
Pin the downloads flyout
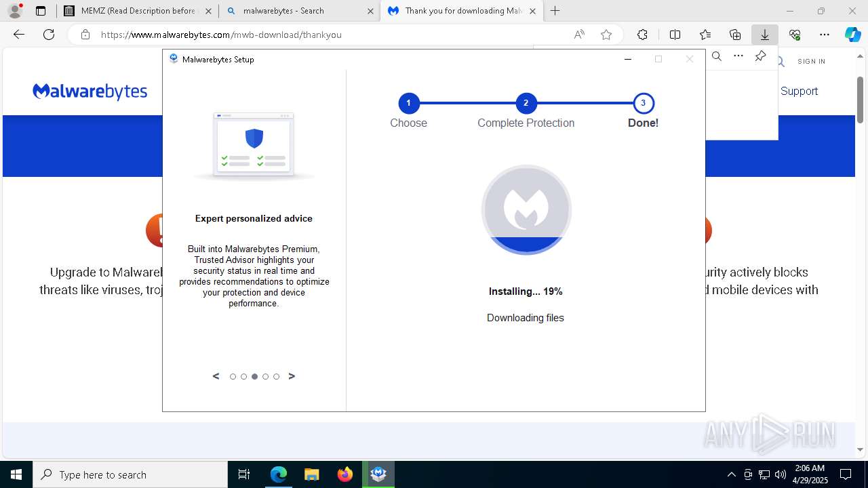click(760, 56)
